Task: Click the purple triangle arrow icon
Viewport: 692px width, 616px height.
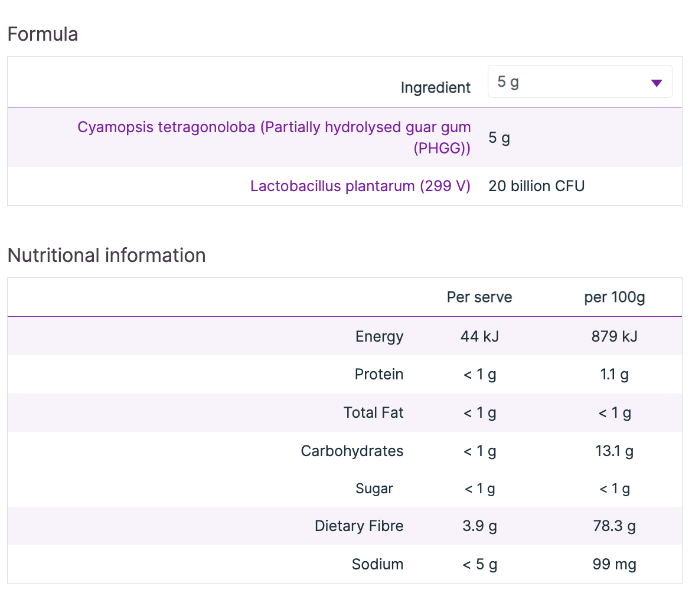Action: tap(656, 83)
